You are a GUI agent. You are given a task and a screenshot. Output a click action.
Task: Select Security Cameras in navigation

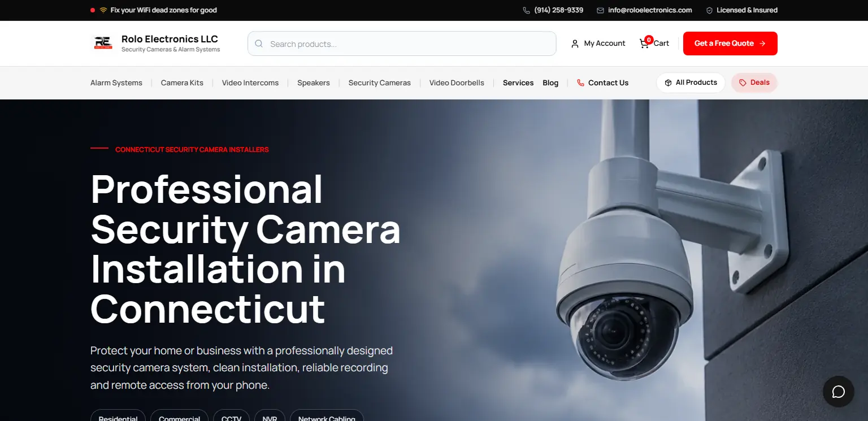pyautogui.click(x=380, y=83)
